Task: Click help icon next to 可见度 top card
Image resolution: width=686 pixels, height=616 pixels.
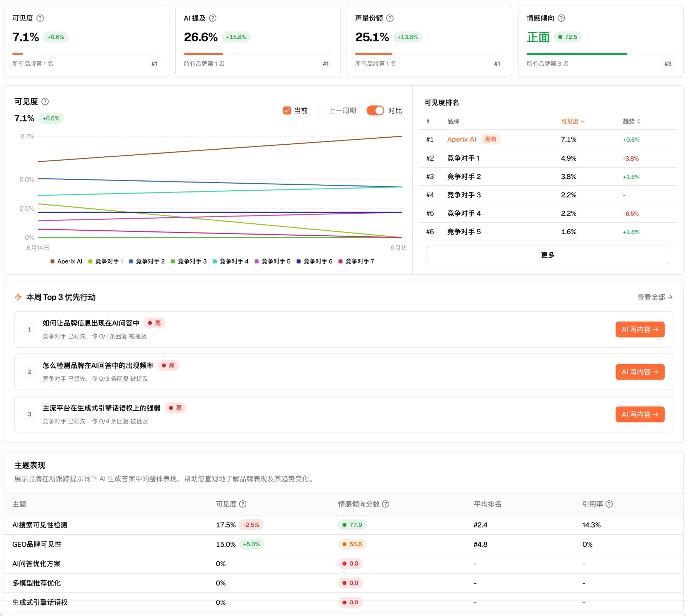Action: pyautogui.click(x=40, y=18)
